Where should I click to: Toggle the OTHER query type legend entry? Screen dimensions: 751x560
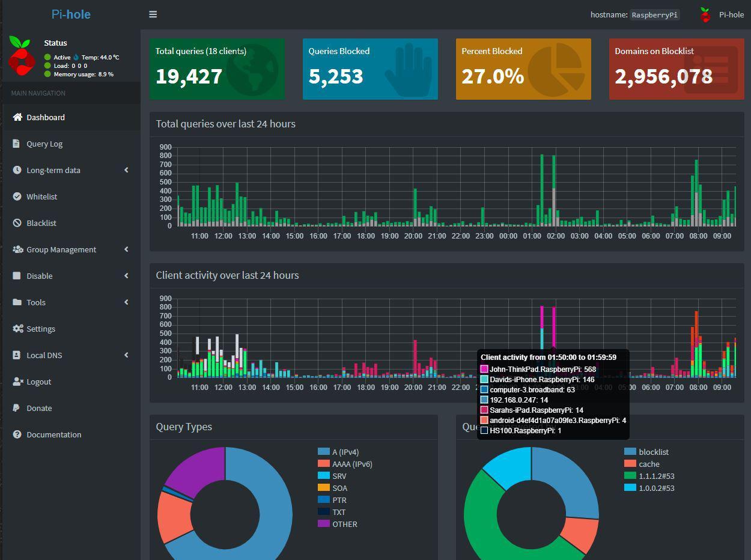(344, 524)
